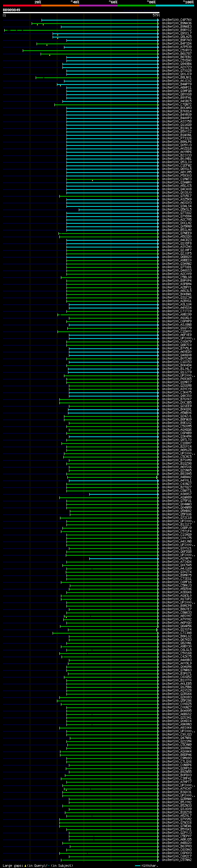The image size is (197, 868).
Task: Select the UniRef100_Q5HB82 label
Action: point(176,511)
